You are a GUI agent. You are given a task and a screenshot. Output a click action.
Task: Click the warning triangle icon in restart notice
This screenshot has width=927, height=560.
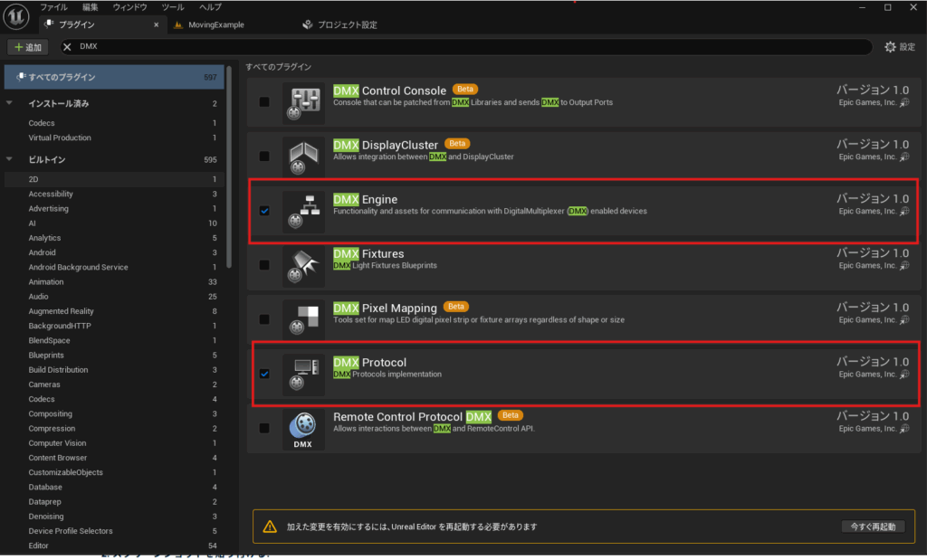point(270,527)
